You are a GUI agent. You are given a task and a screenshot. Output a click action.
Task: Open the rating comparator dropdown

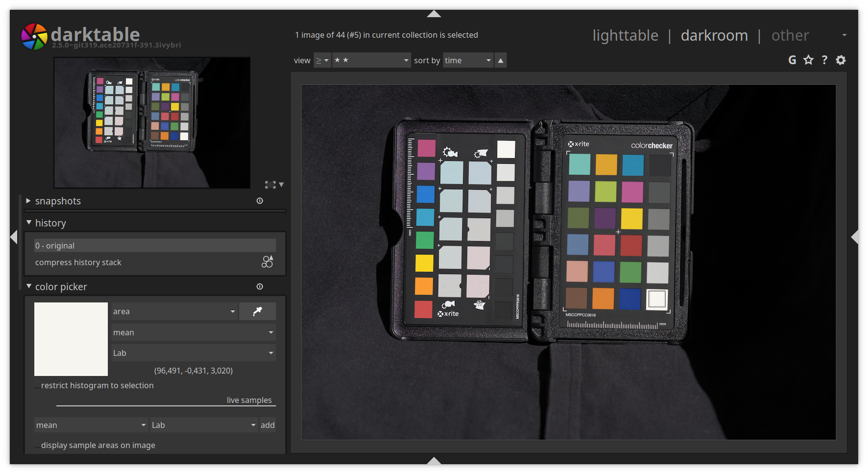click(322, 60)
